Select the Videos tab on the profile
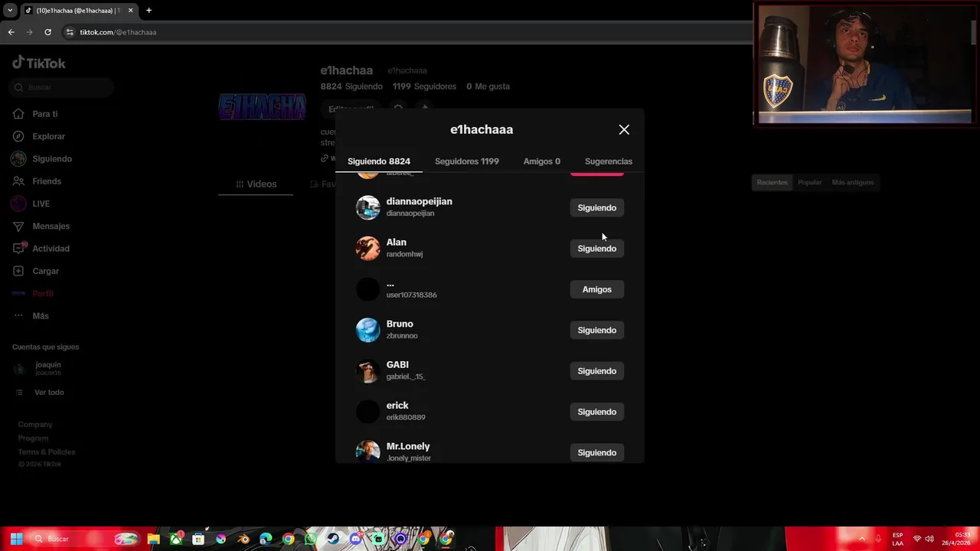Screen dimensions: 980x551 point(256,184)
